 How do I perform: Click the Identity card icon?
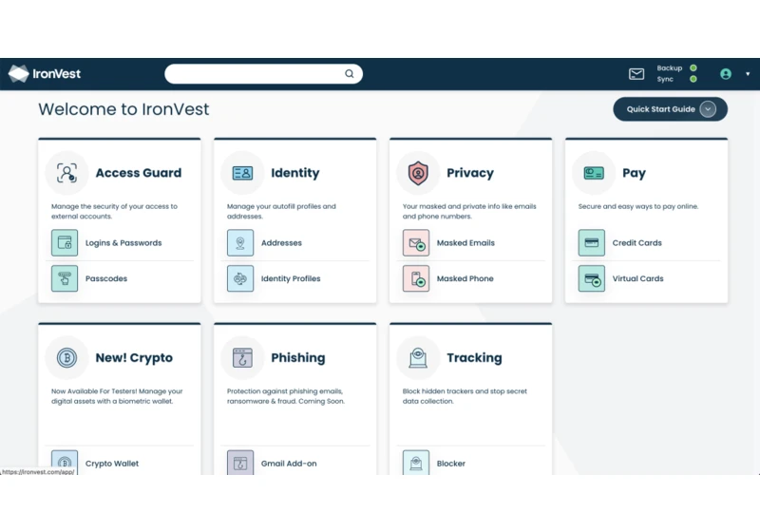click(242, 173)
